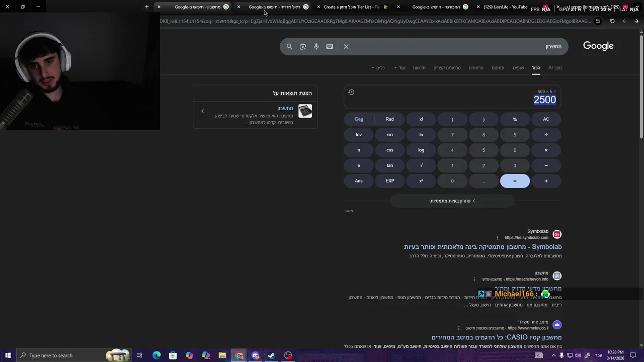Open site settings icon in address bar
This screenshot has width=644, height=362.
point(598,21)
